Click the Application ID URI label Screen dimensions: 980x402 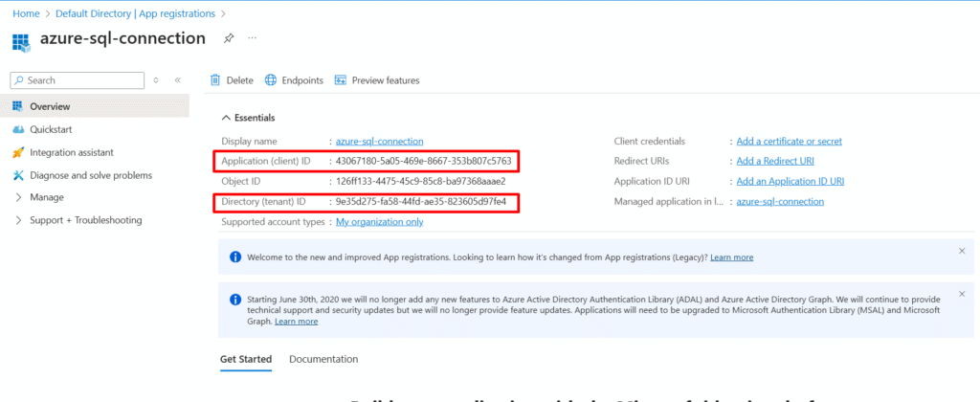pos(650,181)
